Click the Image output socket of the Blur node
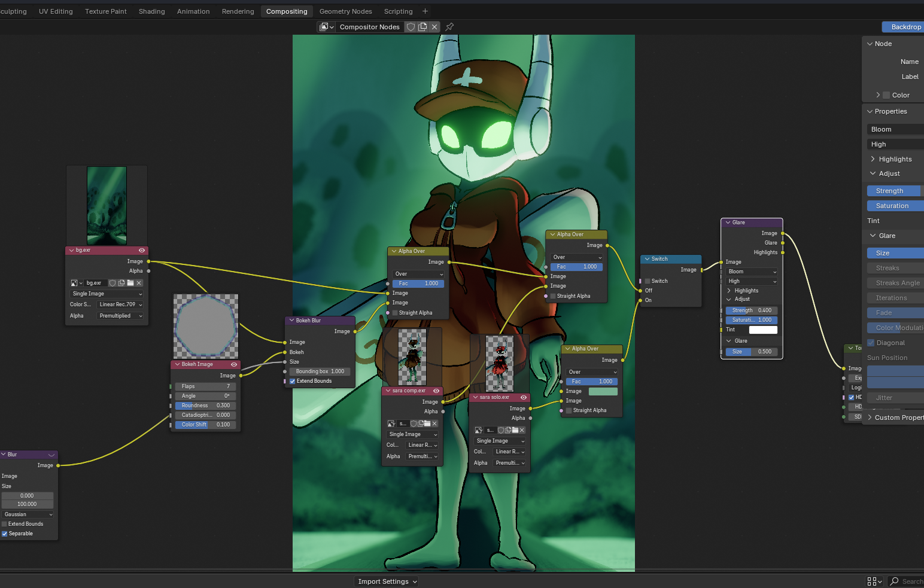 click(58, 465)
